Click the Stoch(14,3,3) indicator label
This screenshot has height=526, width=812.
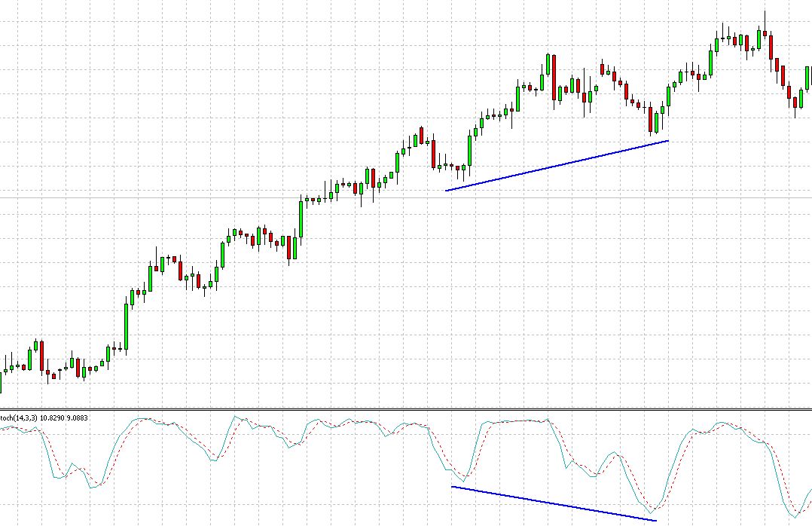tap(18, 417)
